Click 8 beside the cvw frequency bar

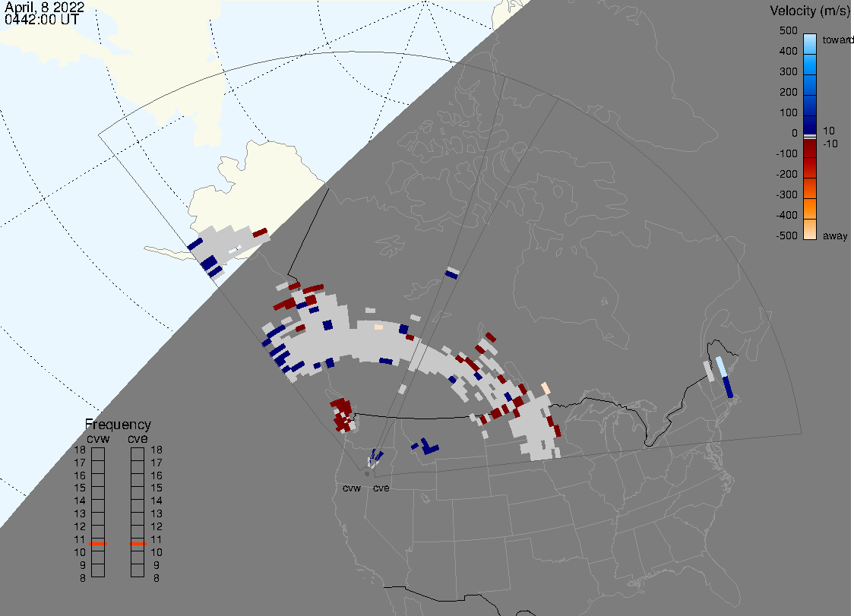[x=83, y=579]
